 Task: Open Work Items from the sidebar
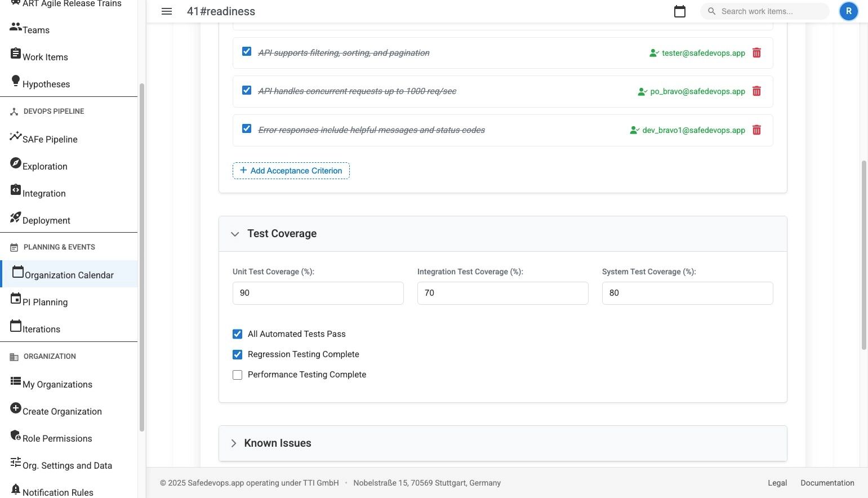[x=45, y=57]
